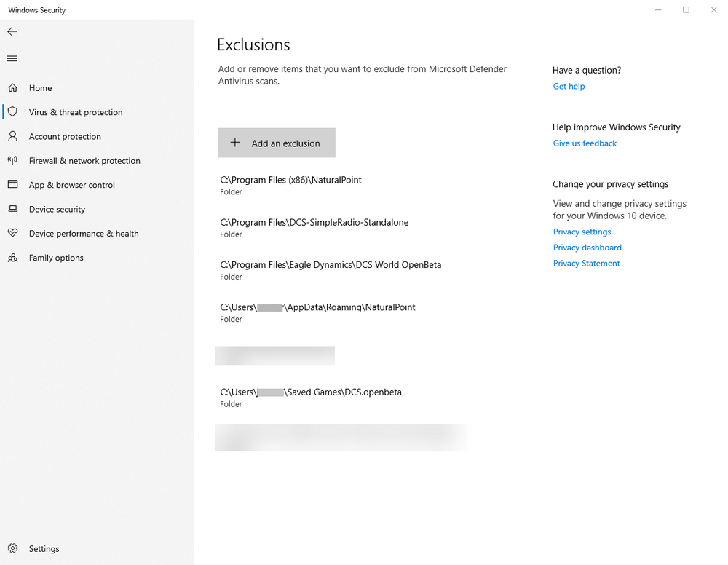728x565 pixels.
Task: Click the Account protection person icon
Action: click(x=12, y=136)
